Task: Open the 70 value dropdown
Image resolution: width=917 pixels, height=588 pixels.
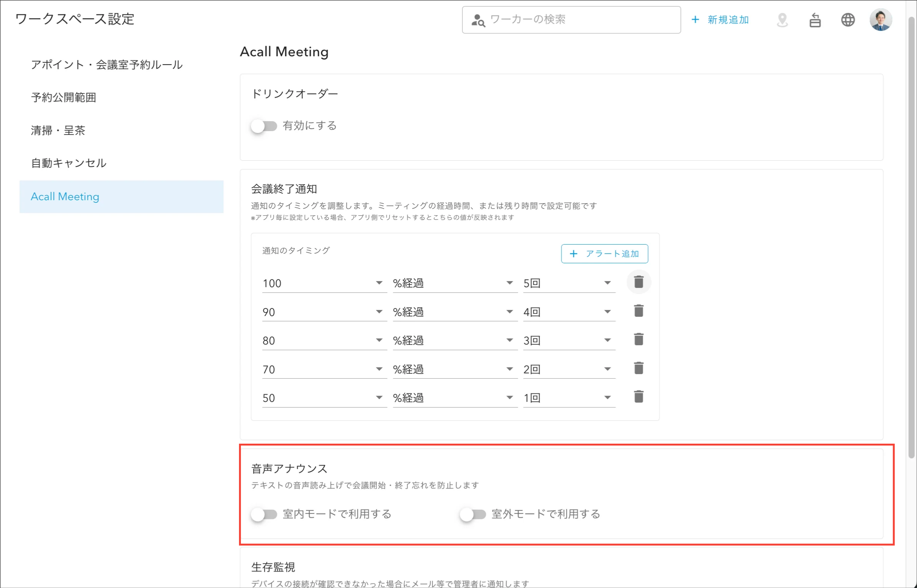Action: [324, 369]
